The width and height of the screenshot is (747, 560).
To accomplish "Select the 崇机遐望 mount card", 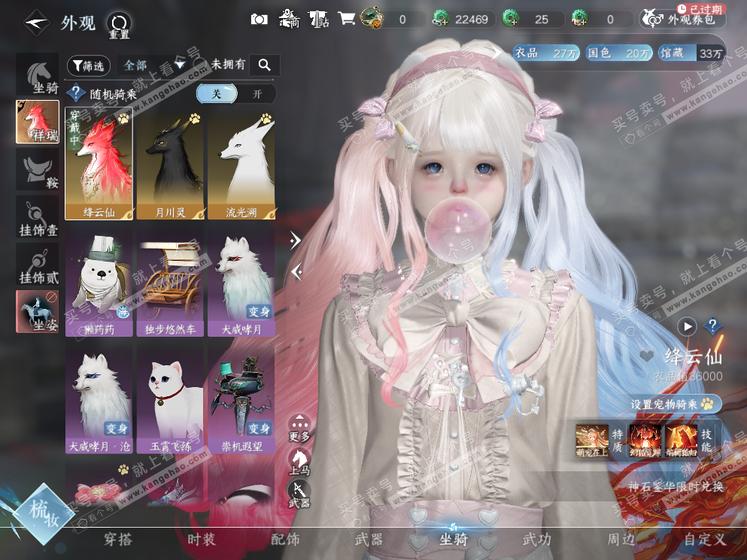I will [241, 400].
